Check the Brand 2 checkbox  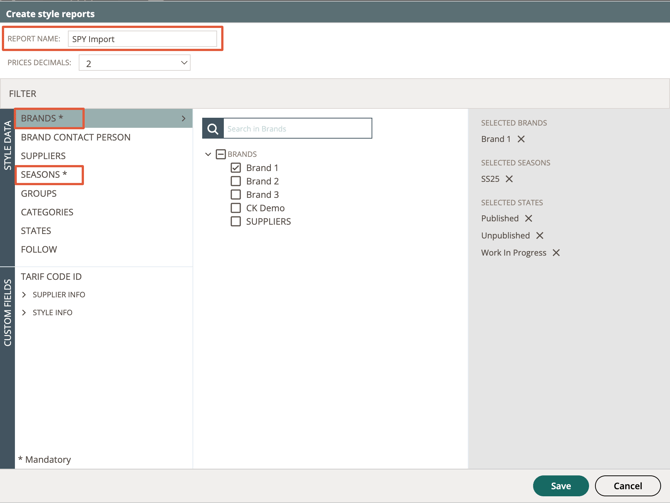pos(235,181)
